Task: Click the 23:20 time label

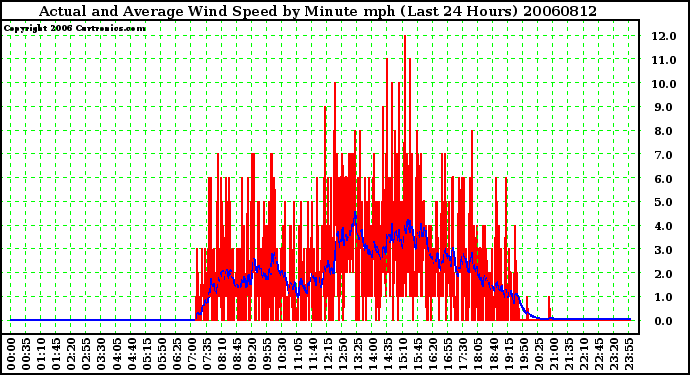Action: click(x=614, y=355)
